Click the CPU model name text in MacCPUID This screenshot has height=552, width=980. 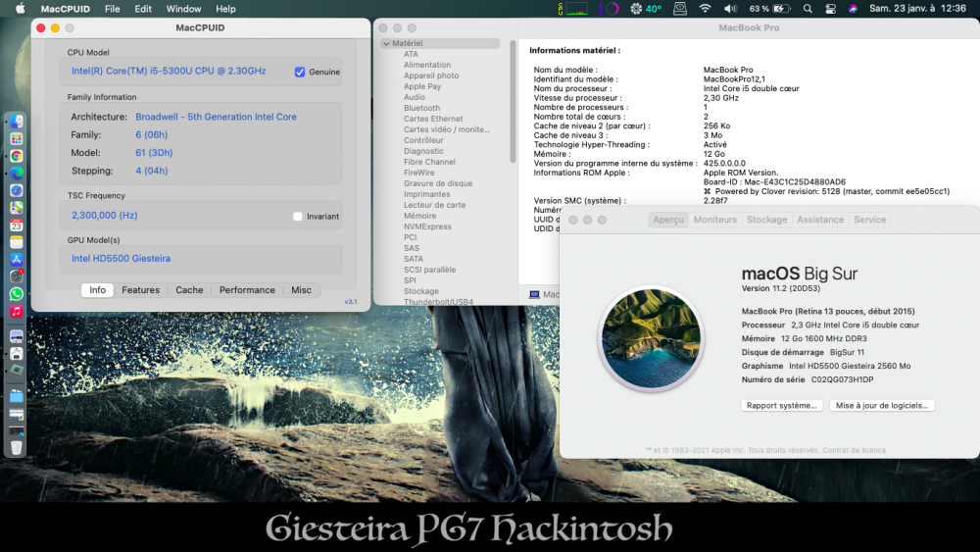(x=169, y=71)
